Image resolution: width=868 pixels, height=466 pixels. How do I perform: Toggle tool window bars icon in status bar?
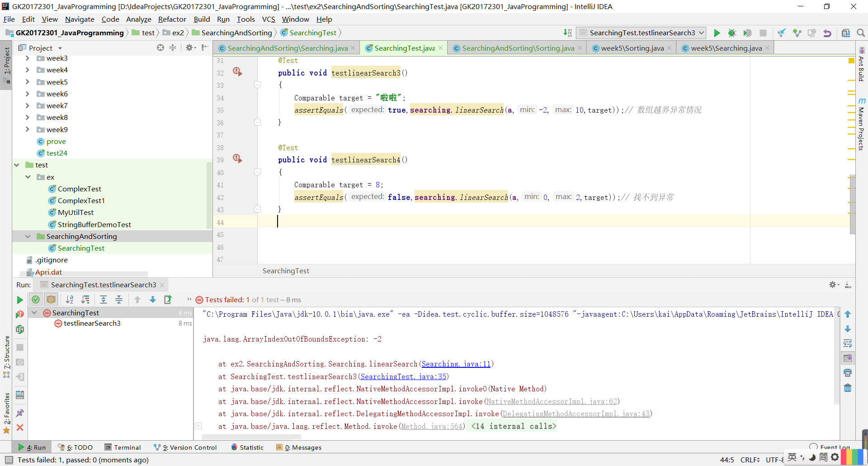coord(9,460)
